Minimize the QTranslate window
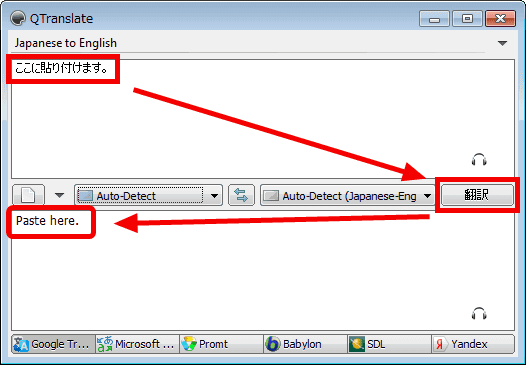The height and width of the screenshot is (365, 526). pyautogui.click(x=434, y=18)
